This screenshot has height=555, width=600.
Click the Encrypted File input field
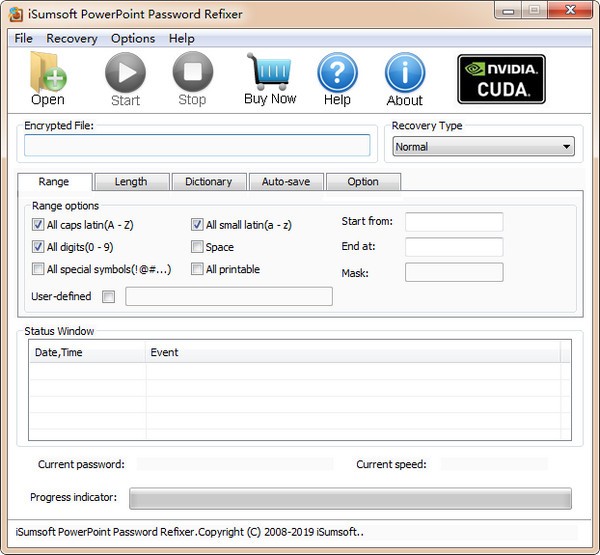[x=197, y=146]
